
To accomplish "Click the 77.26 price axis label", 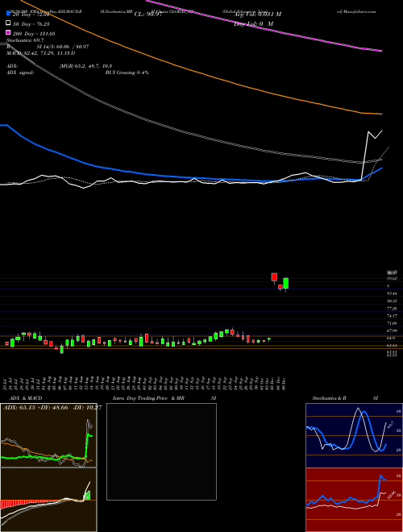I will [x=392, y=309].
